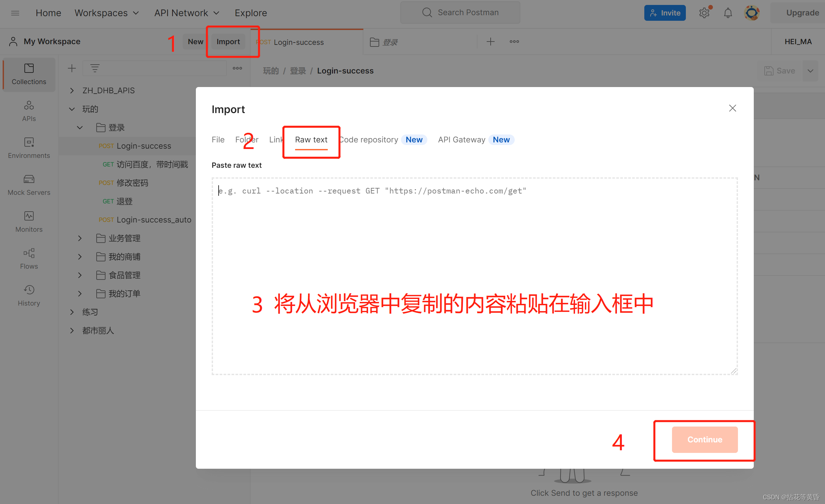This screenshot has height=504, width=825.
Task: Click the 登录 folder icon in tab bar
Action: [x=374, y=42]
